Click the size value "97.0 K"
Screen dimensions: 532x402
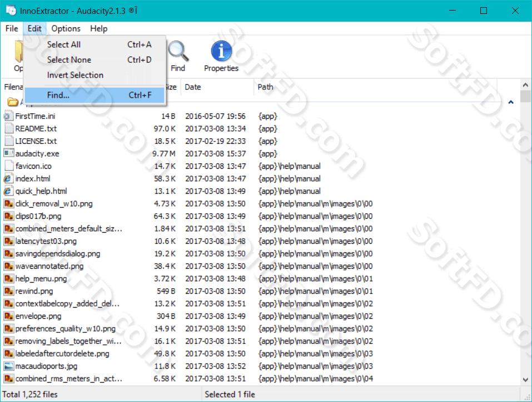click(165, 129)
